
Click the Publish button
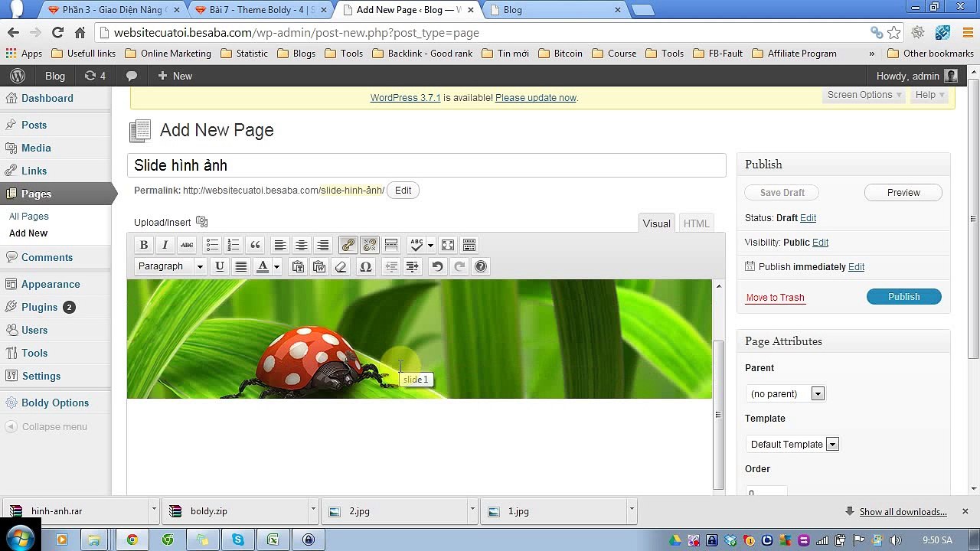point(904,297)
